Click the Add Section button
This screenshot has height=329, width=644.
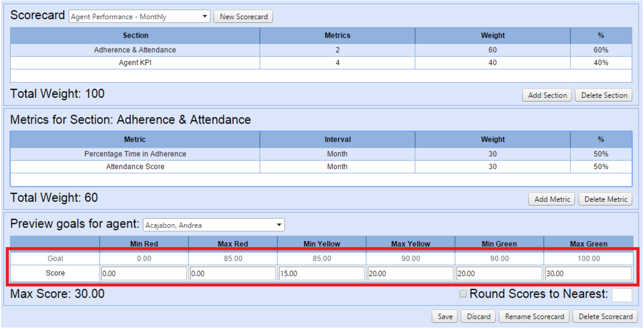coord(547,95)
